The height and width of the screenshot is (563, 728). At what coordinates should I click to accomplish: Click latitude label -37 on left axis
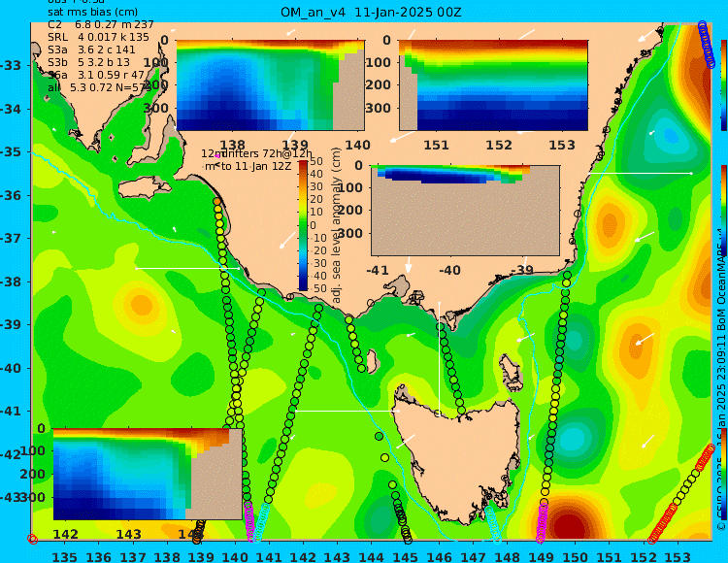click(x=11, y=238)
